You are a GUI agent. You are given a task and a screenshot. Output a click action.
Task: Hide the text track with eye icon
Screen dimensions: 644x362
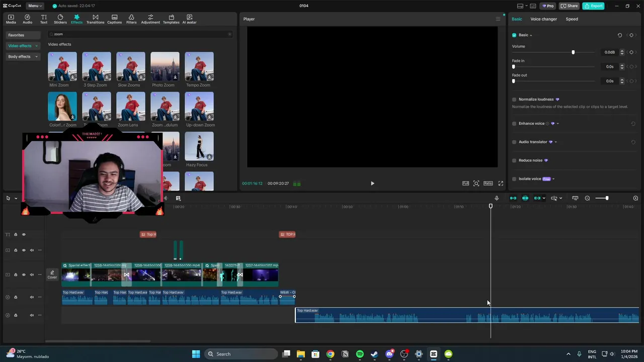coord(24,234)
